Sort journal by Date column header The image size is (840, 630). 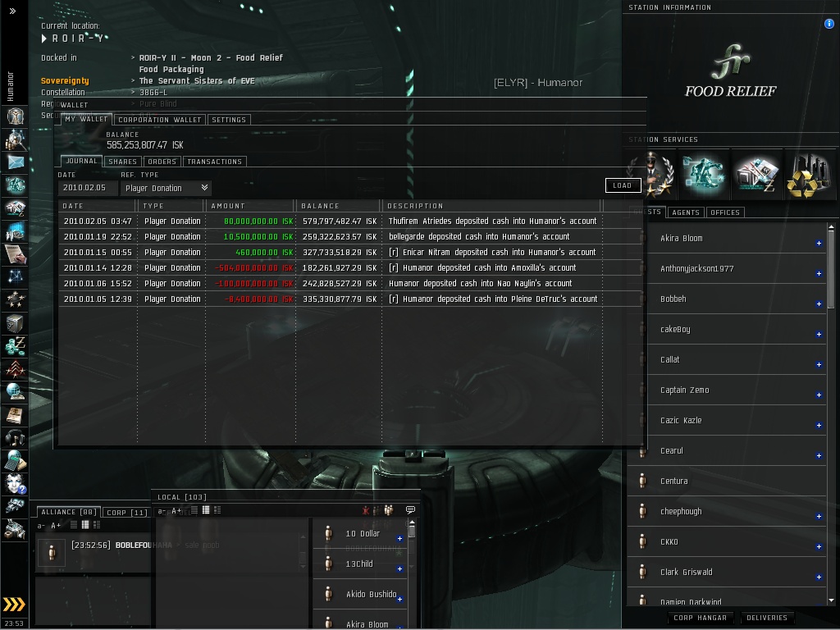(x=97, y=206)
